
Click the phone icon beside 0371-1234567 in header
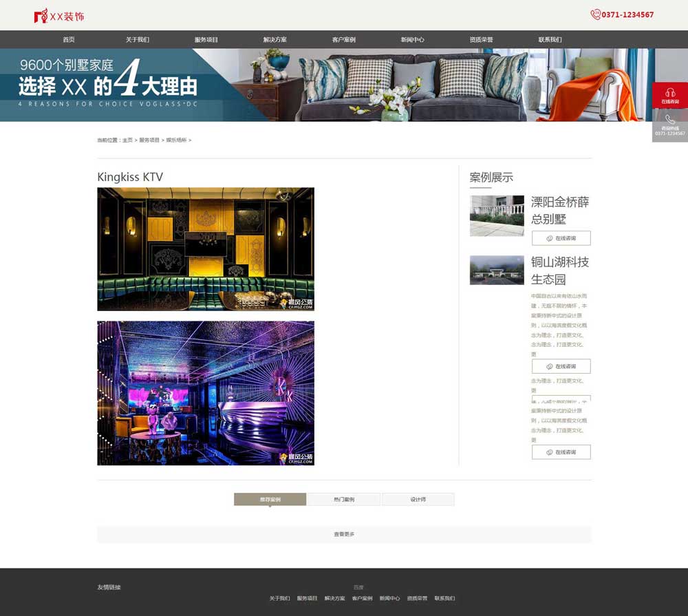(x=595, y=14)
